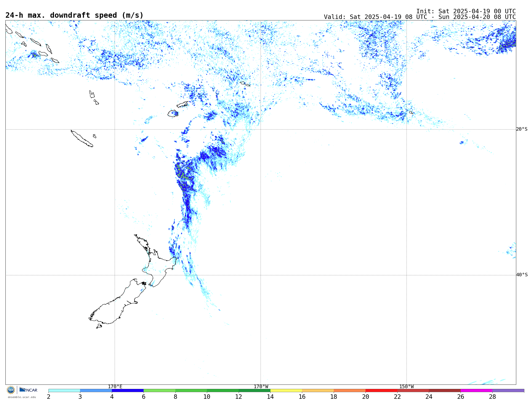Click the yellow 14-16 colorbar swatch
The width and height of the screenshot is (532, 400).
286,391
